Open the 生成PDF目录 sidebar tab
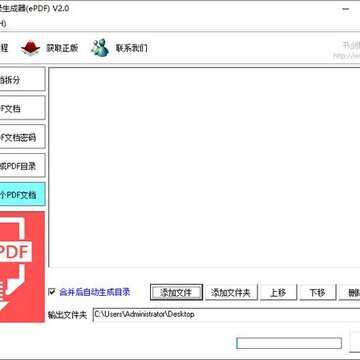The image size is (360, 360). click(x=22, y=165)
